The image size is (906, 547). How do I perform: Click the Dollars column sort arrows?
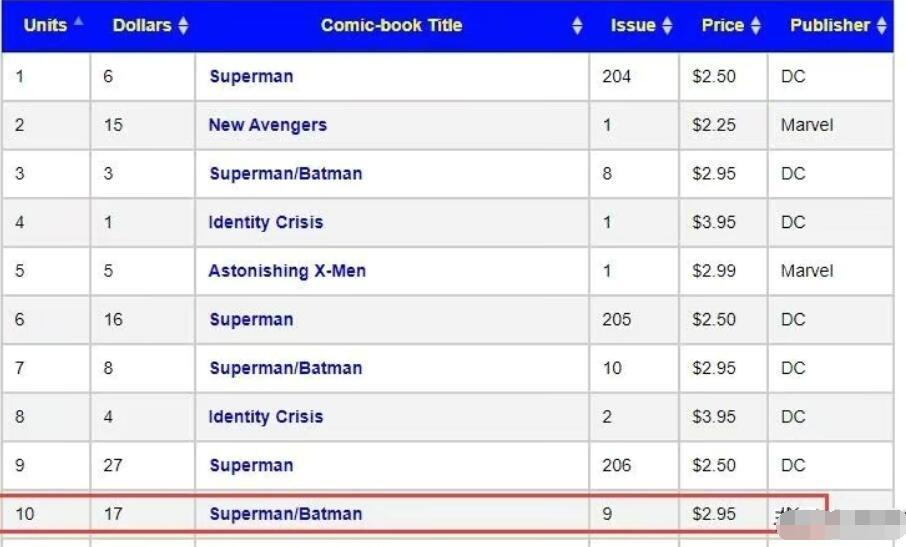tap(183, 25)
